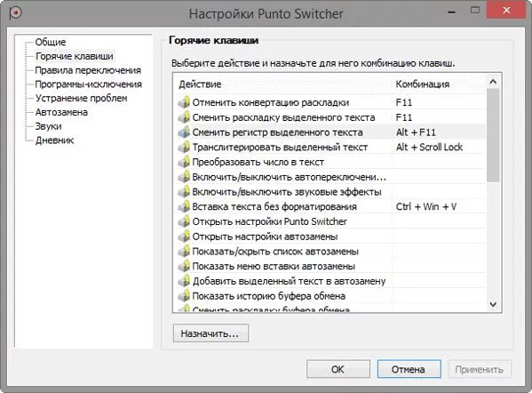
Task: Select row 'Включить/выключить звуковые эффекты'
Action: coord(330,191)
